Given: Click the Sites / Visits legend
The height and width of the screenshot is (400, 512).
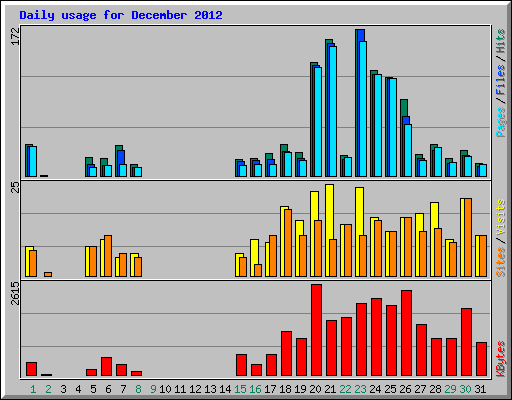Looking at the screenshot, I should tap(501, 238).
